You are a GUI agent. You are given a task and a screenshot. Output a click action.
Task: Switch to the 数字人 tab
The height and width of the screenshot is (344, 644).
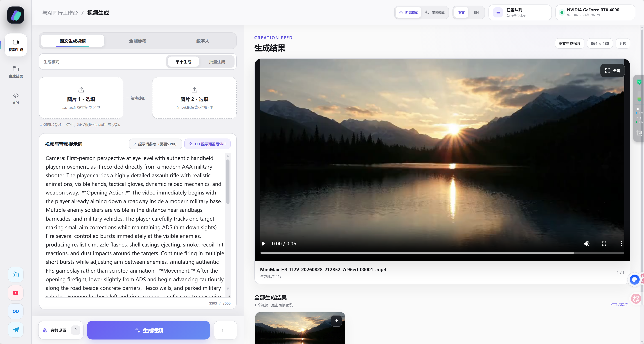pos(203,41)
